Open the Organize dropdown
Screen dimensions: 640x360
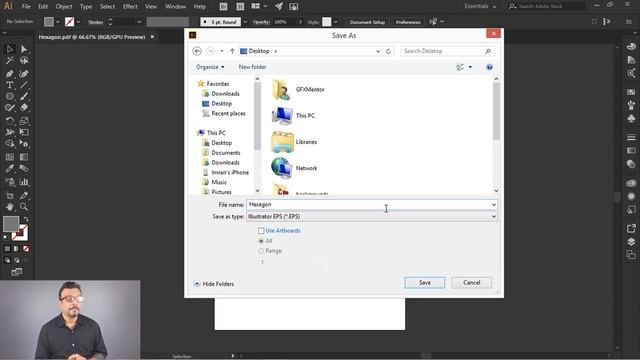(210, 67)
